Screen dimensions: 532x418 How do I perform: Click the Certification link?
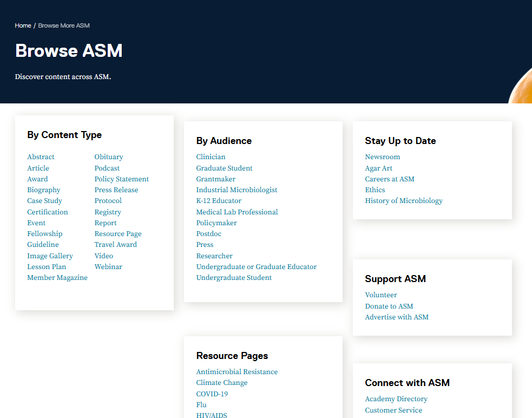(x=48, y=212)
